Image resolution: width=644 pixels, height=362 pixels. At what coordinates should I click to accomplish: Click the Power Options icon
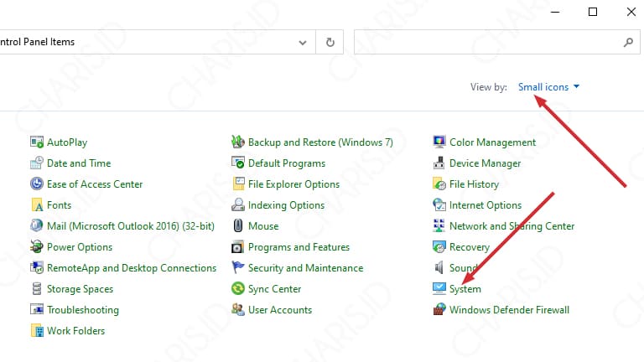[37, 247]
